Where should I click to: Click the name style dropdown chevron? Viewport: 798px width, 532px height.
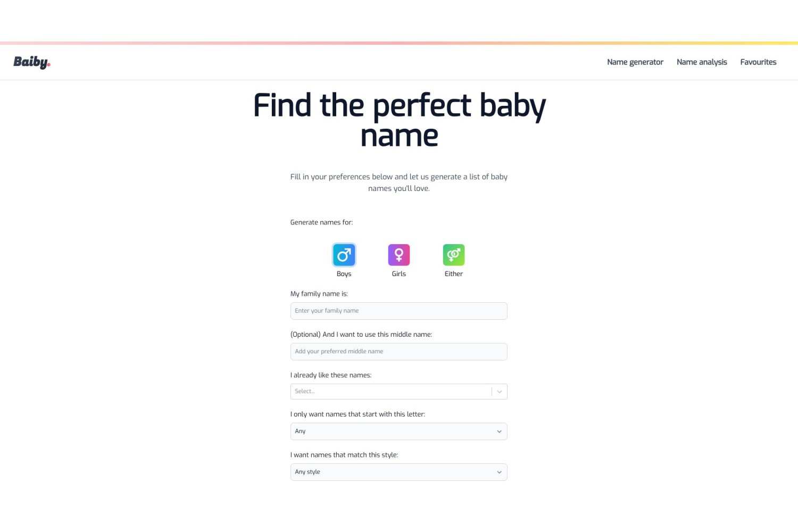pyautogui.click(x=499, y=472)
